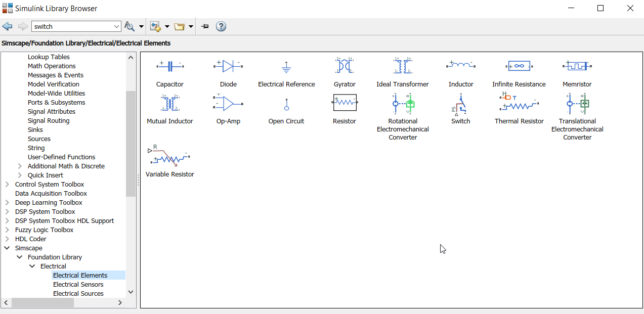This screenshot has width=644, height=314.
Task: Select Data Acquisition Toolbox in tree
Action: pos(51,193)
